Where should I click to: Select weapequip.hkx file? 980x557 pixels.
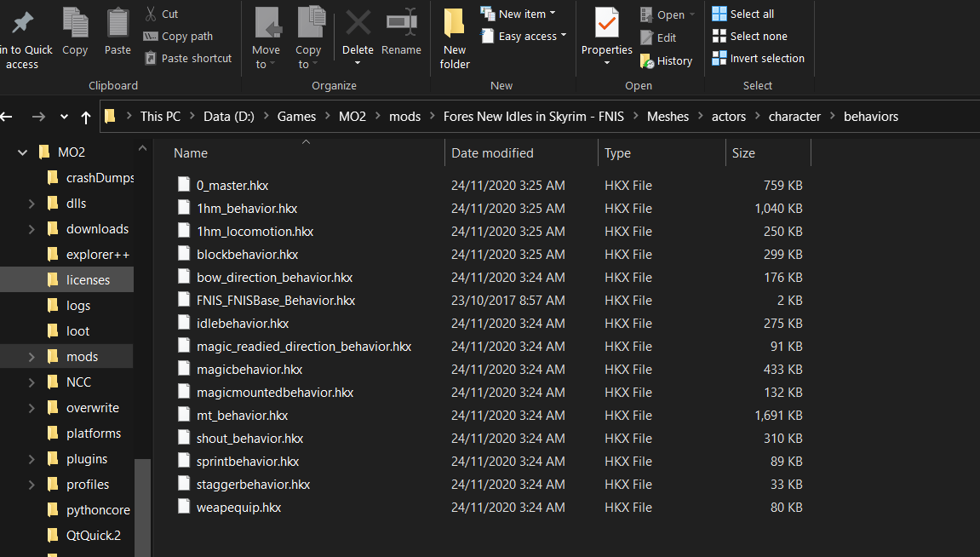tap(238, 507)
